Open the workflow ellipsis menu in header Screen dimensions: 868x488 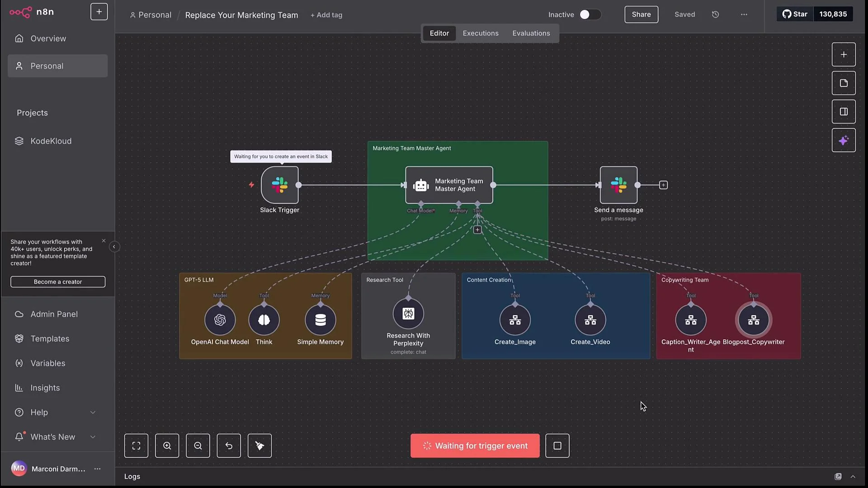click(x=744, y=14)
